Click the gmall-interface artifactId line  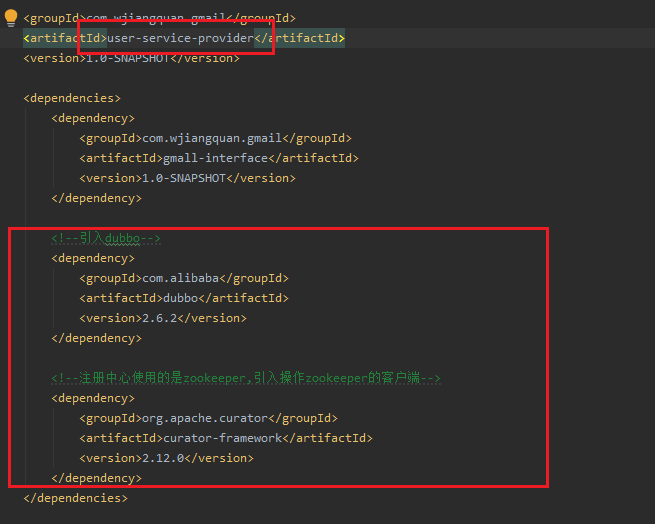coord(219,158)
